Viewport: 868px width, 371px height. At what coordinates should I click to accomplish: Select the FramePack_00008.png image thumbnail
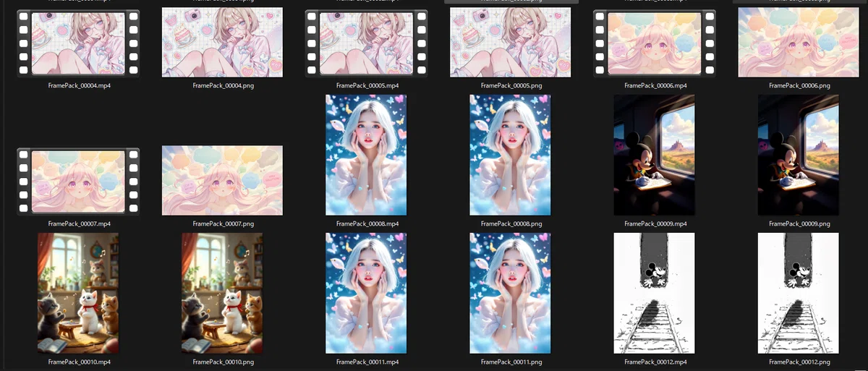pos(510,155)
